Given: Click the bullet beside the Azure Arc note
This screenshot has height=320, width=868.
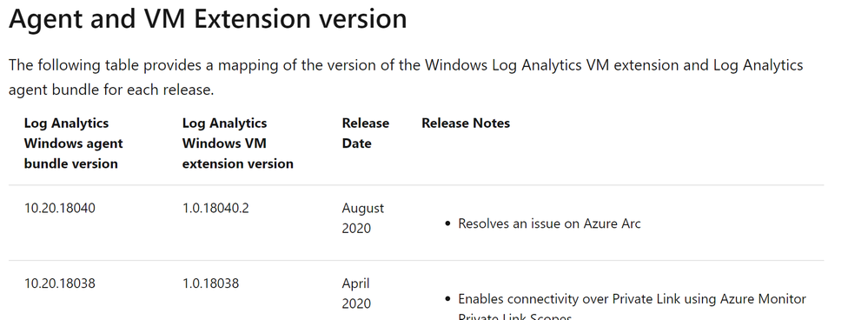Looking at the screenshot, I should click(x=447, y=223).
